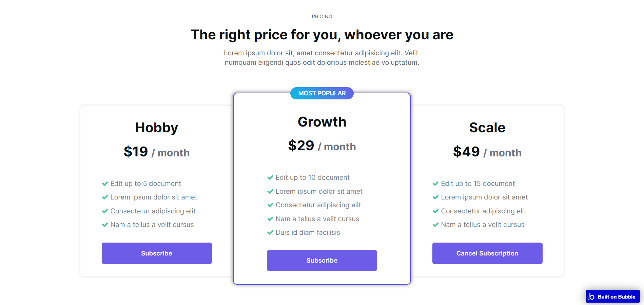Click the Subscribe button under Hobby plan

point(157,253)
